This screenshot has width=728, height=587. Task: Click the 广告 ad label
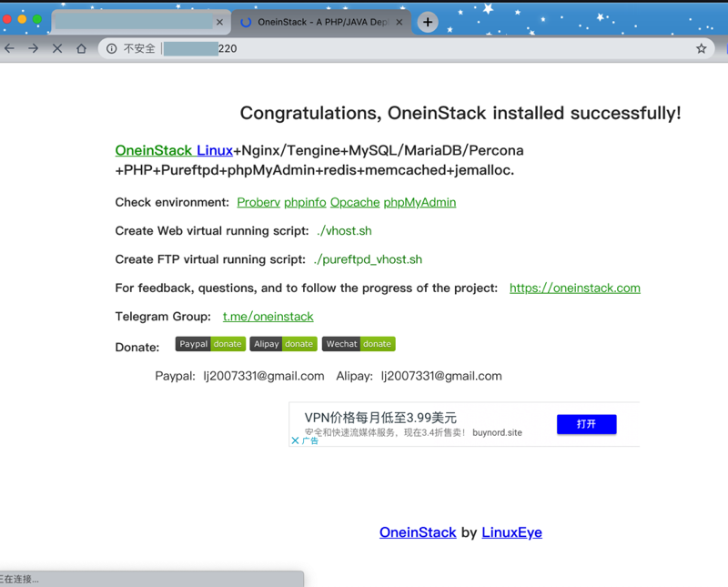(309, 440)
